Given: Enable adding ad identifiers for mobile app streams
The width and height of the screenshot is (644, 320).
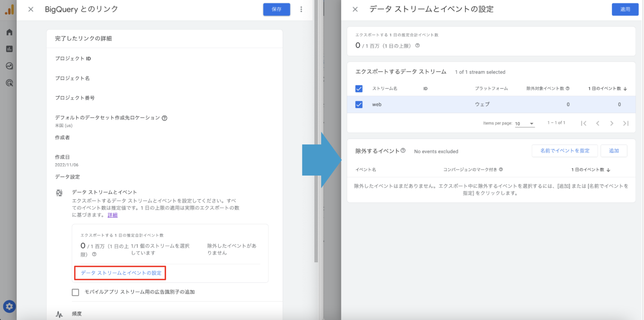Looking at the screenshot, I should (75, 292).
